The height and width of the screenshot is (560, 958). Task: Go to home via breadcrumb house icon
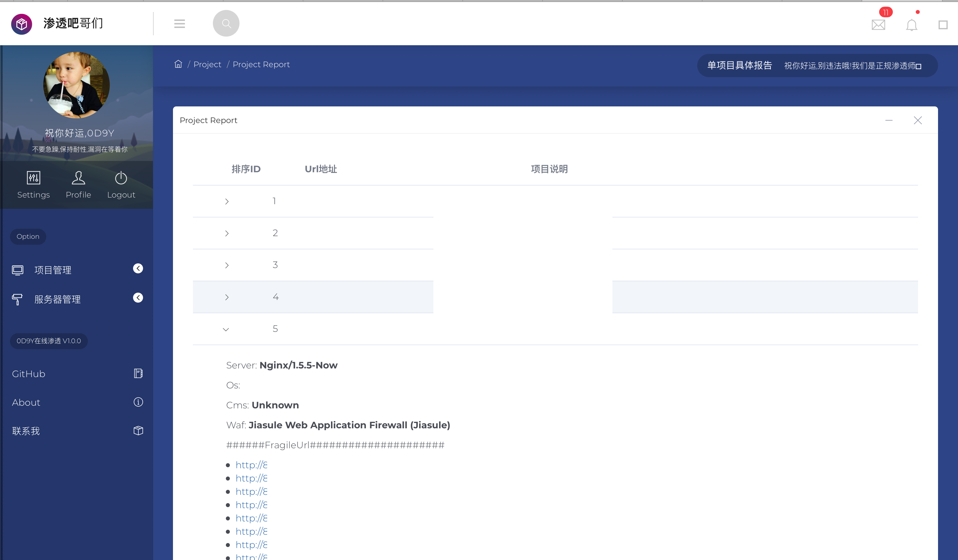click(x=178, y=64)
